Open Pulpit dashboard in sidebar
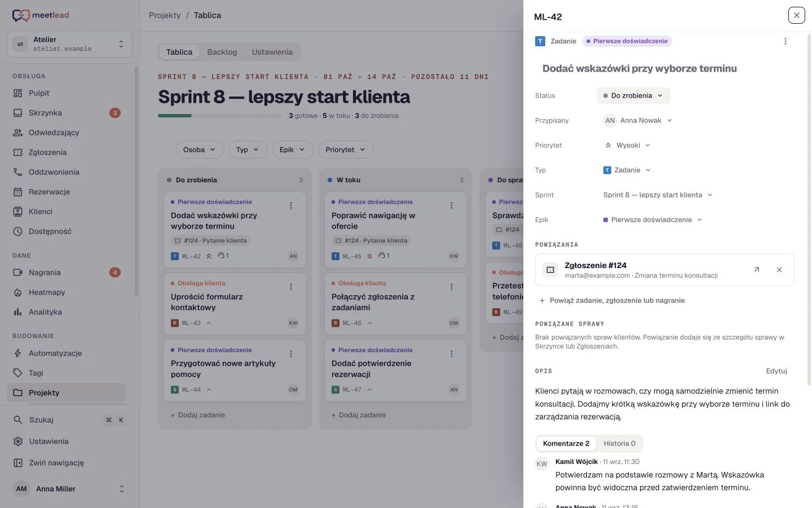The height and width of the screenshot is (508, 812). [x=67, y=93]
